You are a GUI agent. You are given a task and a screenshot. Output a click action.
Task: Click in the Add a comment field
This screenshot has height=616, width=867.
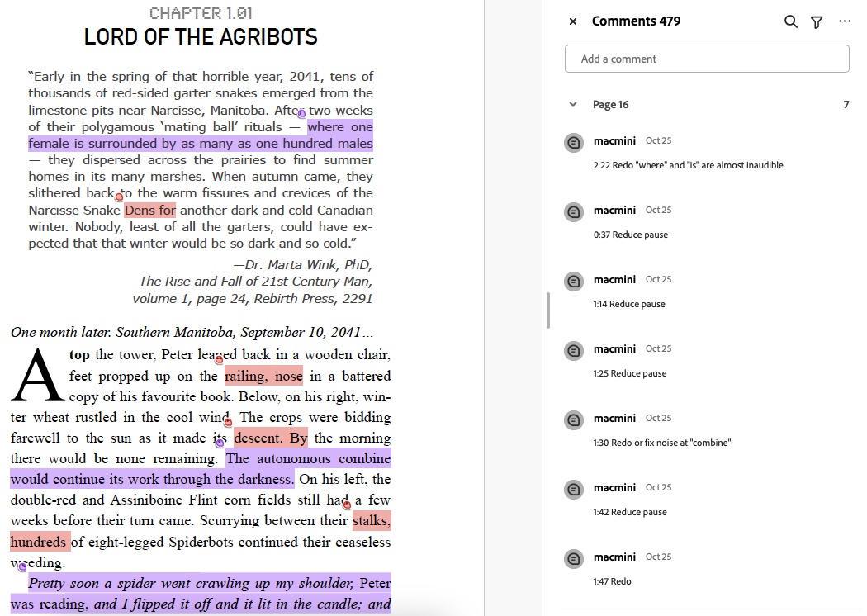[706, 59]
